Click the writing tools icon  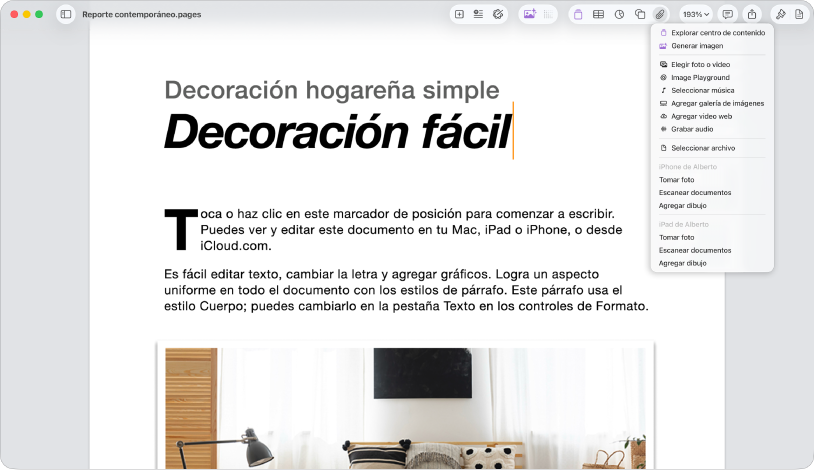(x=498, y=15)
